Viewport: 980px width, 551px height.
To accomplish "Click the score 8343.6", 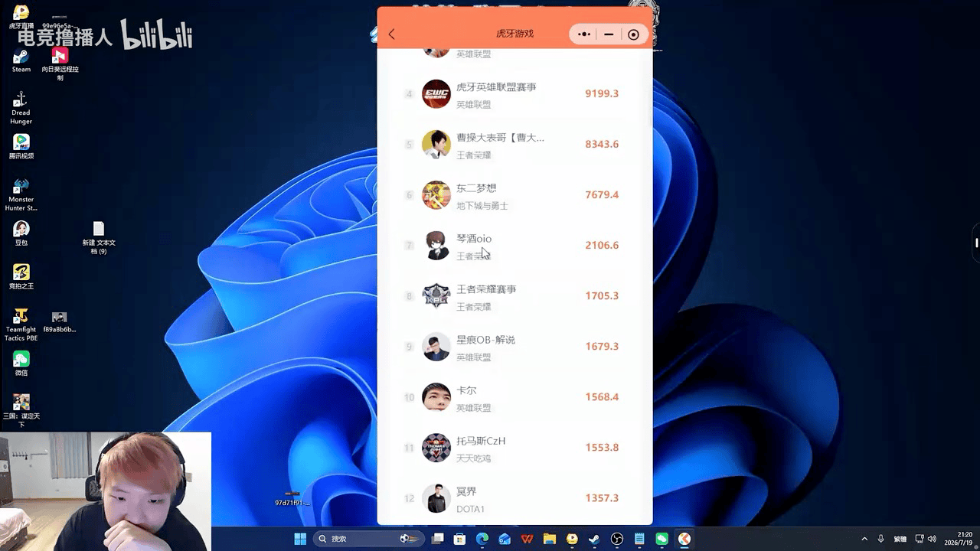I will pyautogui.click(x=602, y=144).
